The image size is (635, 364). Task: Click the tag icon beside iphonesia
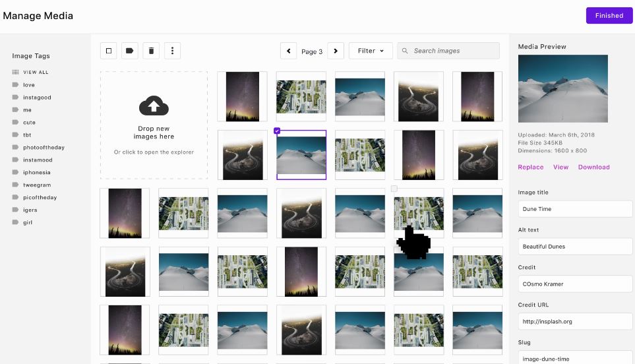pyautogui.click(x=15, y=172)
